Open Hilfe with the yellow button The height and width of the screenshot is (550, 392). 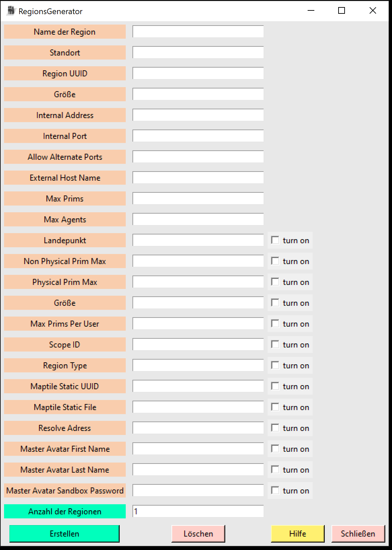[x=298, y=534]
